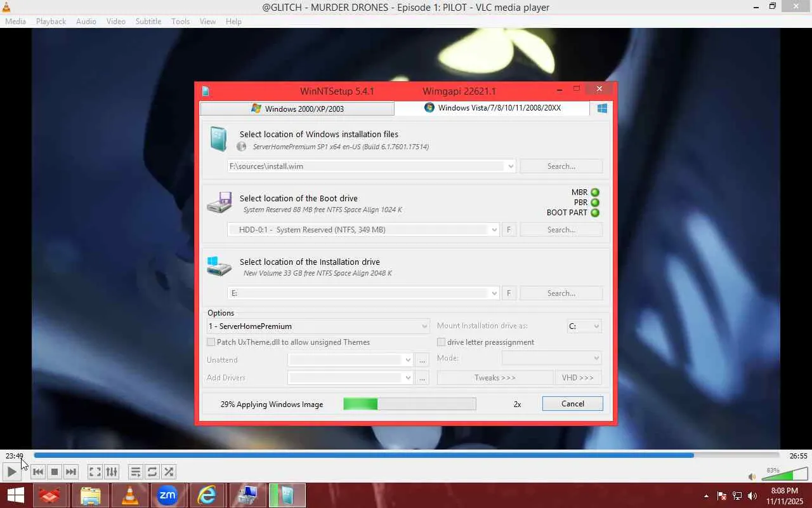
Task: Open File Explorer from the taskbar
Action: coord(90,495)
